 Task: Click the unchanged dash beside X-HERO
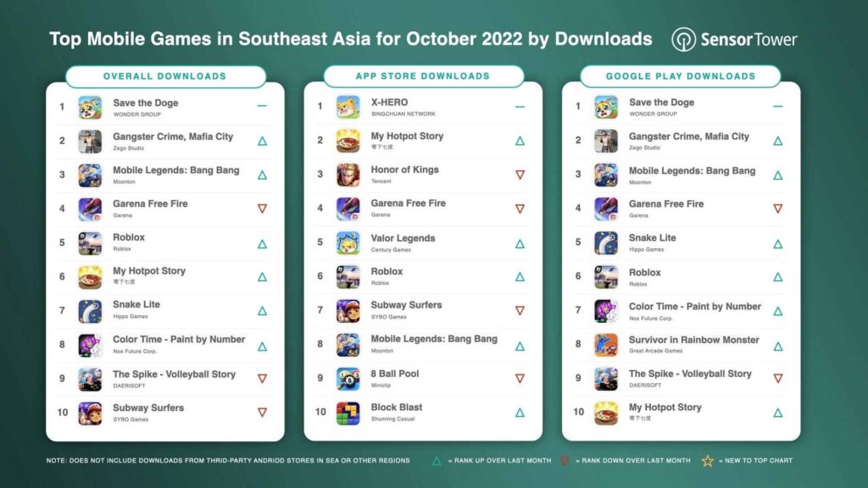coord(520,107)
